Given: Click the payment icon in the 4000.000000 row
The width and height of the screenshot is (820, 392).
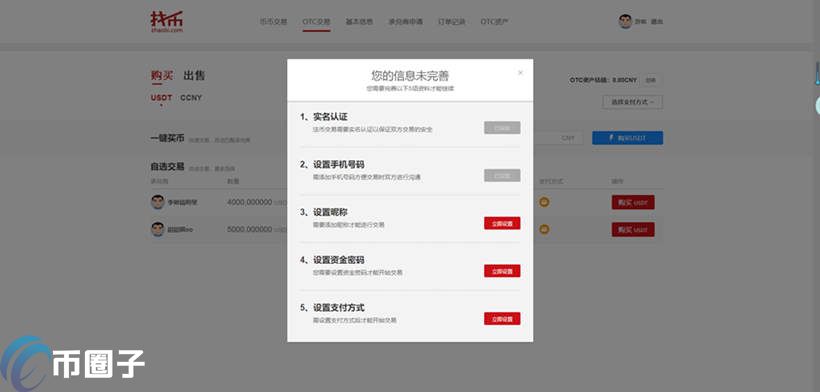Looking at the screenshot, I should click(544, 202).
